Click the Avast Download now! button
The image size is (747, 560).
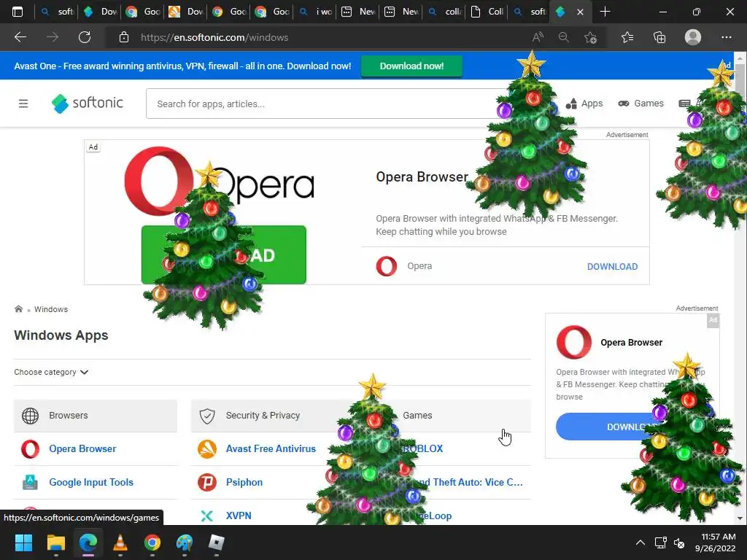pos(411,66)
